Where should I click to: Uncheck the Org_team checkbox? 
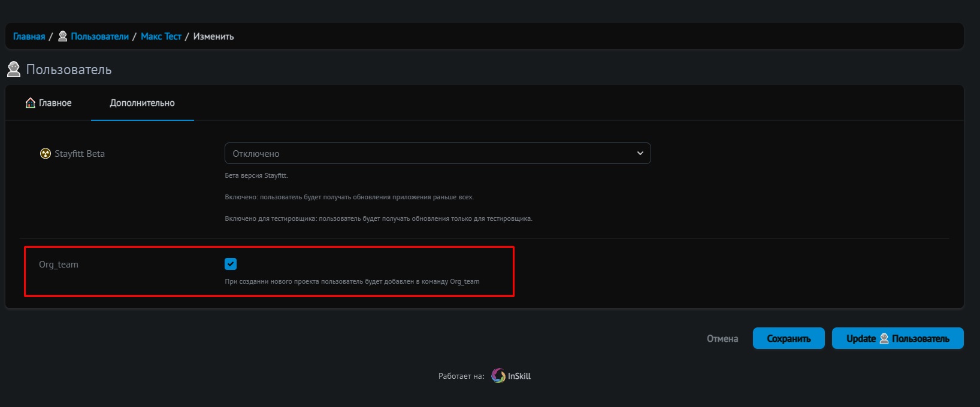point(231,264)
